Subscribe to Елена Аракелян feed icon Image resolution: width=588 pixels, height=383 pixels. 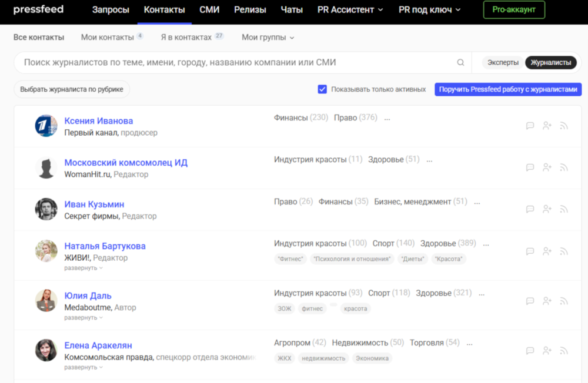(564, 351)
